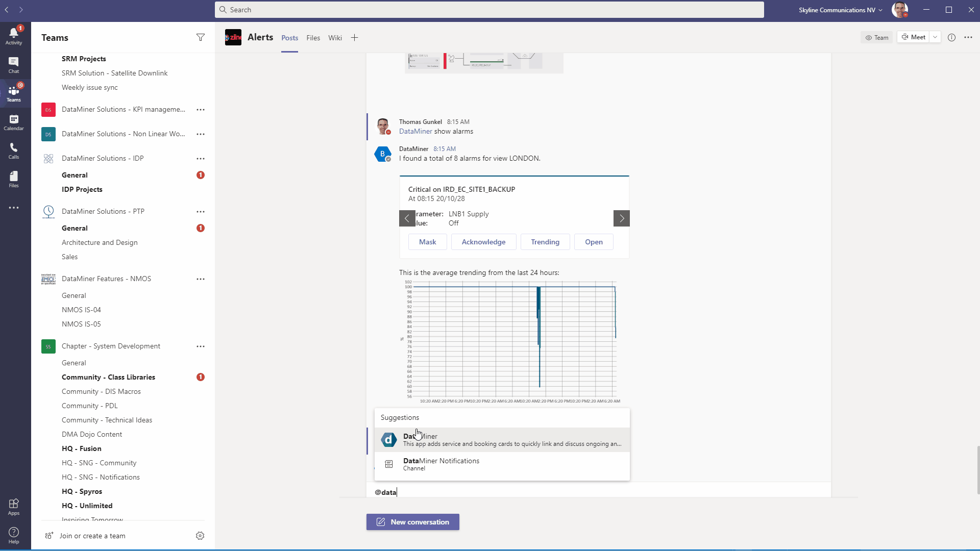Switch to the Files tab
Viewport: 980px width, 551px height.
point(313,38)
